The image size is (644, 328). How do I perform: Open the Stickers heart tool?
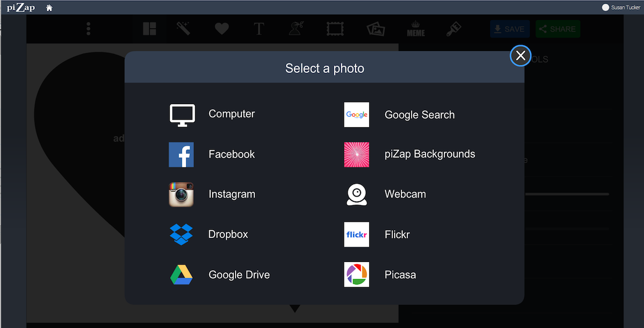(x=222, y=29)
